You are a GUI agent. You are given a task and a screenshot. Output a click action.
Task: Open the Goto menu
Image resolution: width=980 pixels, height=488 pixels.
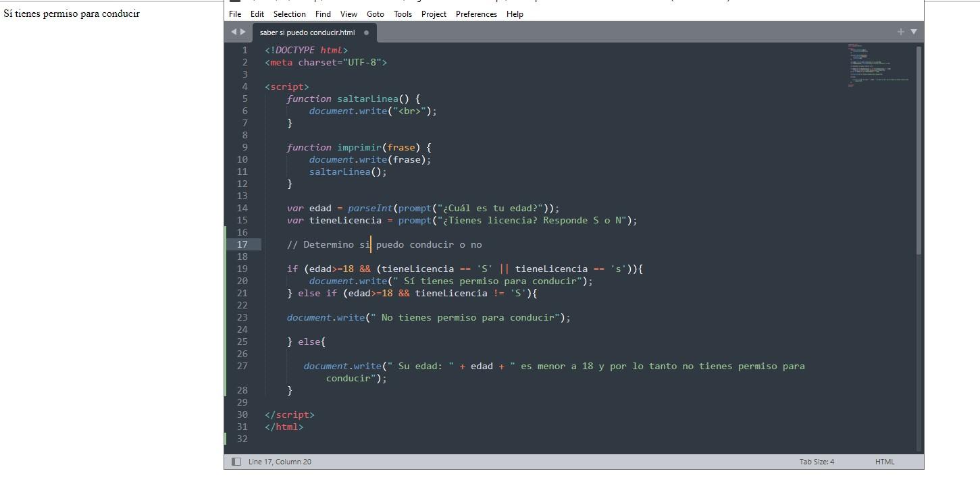click(x=376, y=13)
